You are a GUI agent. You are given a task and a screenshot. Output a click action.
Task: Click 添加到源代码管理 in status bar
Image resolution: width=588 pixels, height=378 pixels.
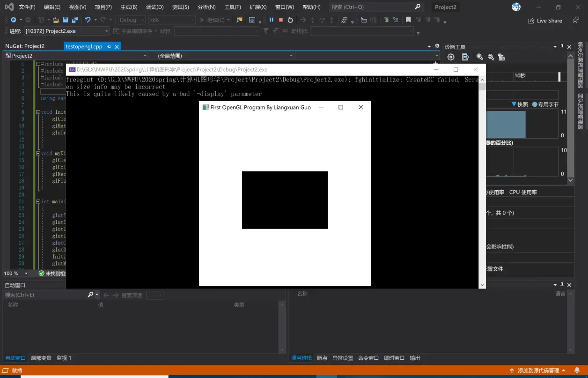(x=538, y=371)
